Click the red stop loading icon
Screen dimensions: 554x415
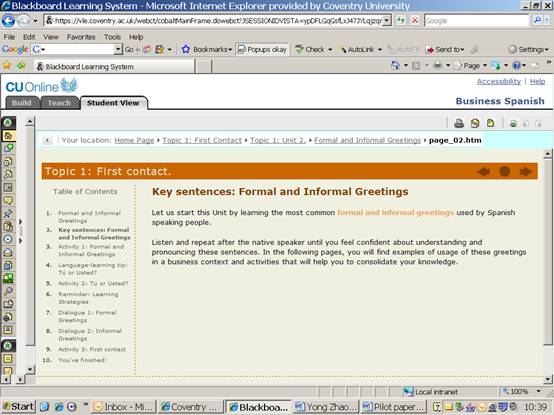pos(415,20)
